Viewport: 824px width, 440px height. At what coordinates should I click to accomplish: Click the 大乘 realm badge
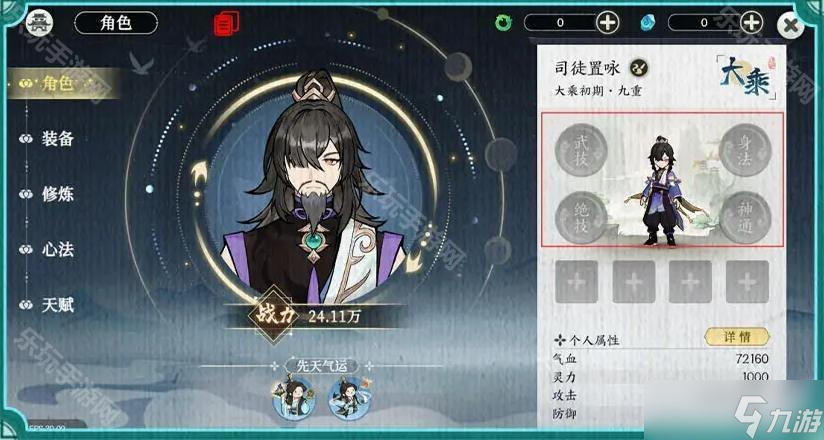[746, 78]
